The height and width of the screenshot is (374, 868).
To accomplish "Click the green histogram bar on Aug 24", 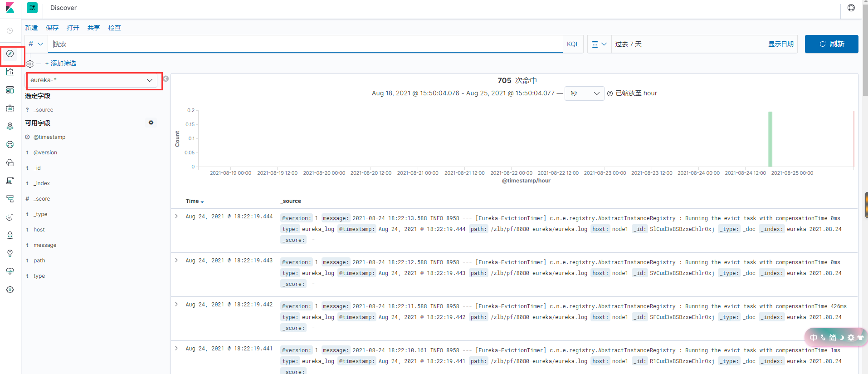I will tap(770, 139).
